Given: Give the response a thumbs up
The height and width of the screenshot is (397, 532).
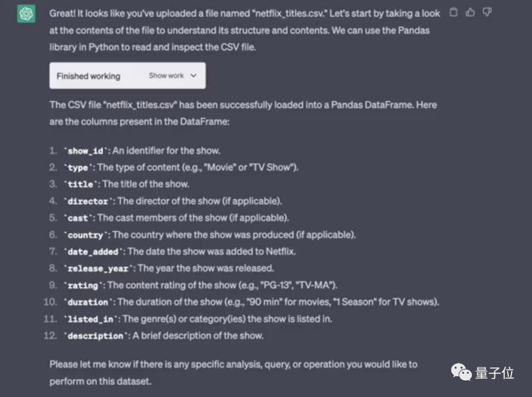Looking at the screenshot, I should [470, 12].
